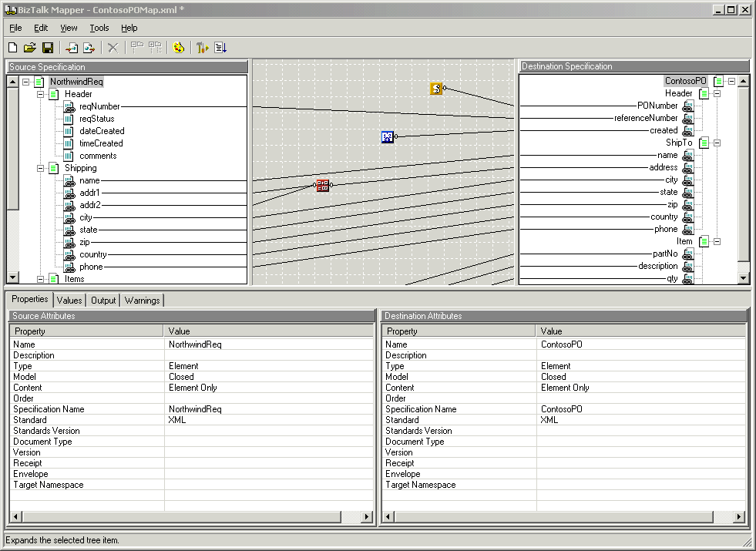The image size is (756, 551).
Task: Collapse the Item node in destination tree
Action: [717, 241]
